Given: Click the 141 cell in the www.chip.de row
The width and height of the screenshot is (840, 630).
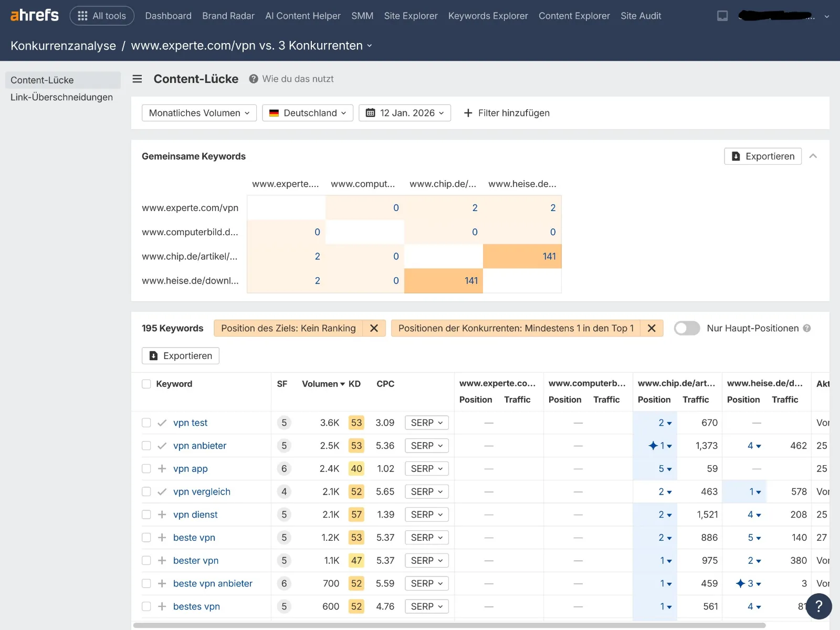Looking at the screenshot, I should tap(522, 256).
